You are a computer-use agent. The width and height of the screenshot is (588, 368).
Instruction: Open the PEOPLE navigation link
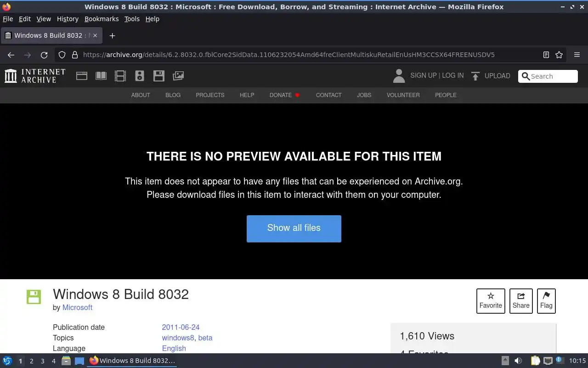446,95
